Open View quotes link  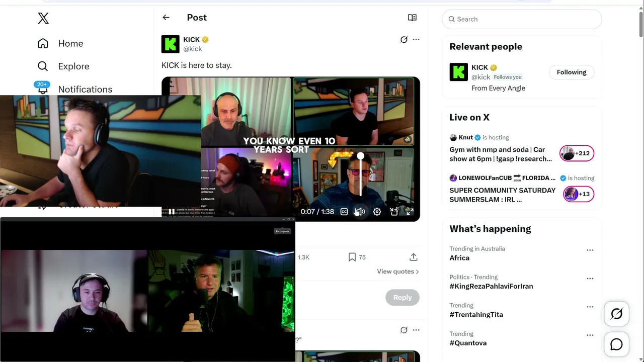click(398, 271)
